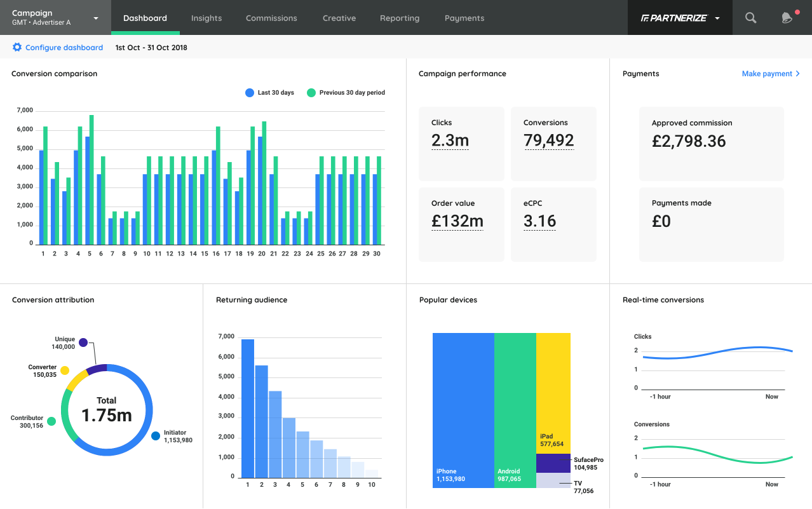The image size is (812, 509).
Task: Click the Configure dashboard link
Action: click(x=64, y=48)
